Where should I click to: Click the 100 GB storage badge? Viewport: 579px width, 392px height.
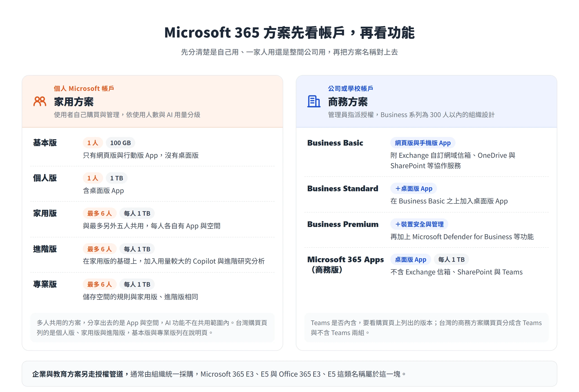pos(120,143)
